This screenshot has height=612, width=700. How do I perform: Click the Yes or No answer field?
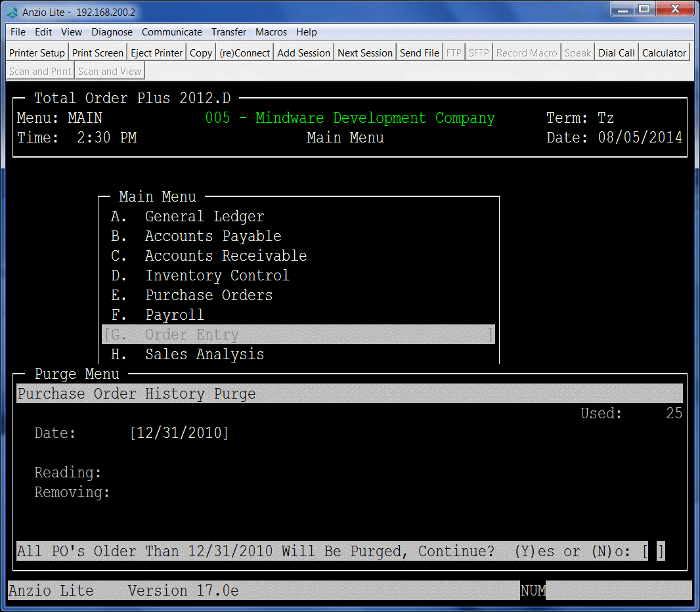[653, 551]
